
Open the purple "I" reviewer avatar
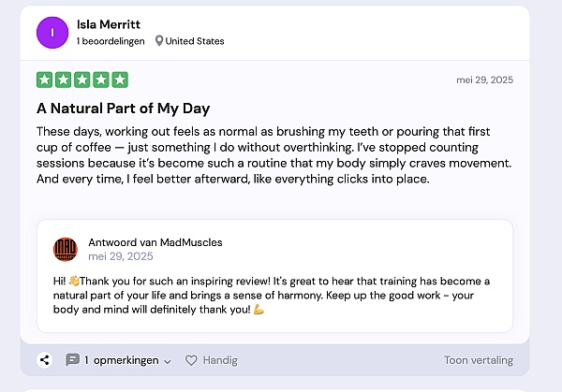click(52, 32)
